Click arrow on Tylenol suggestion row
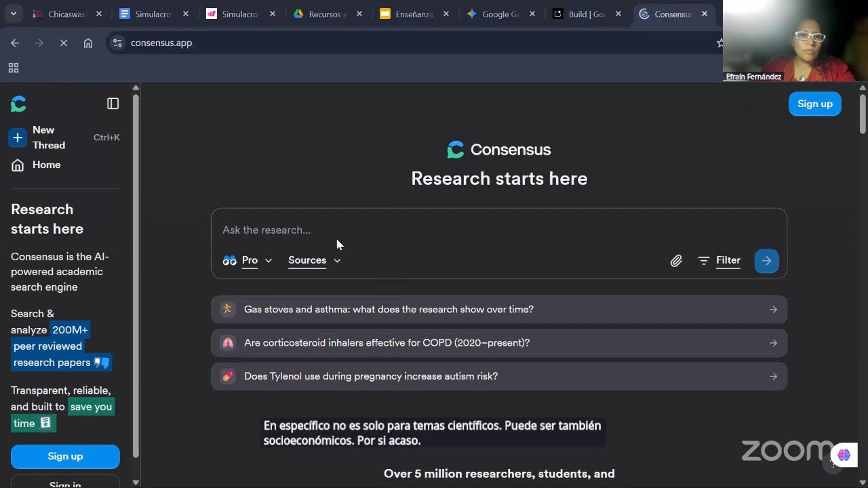 773,376
